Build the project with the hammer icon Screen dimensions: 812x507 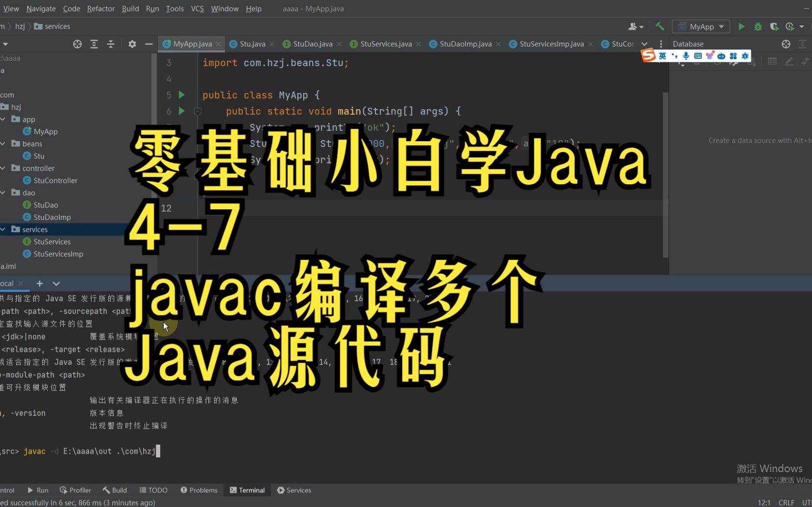click(659, 26)
